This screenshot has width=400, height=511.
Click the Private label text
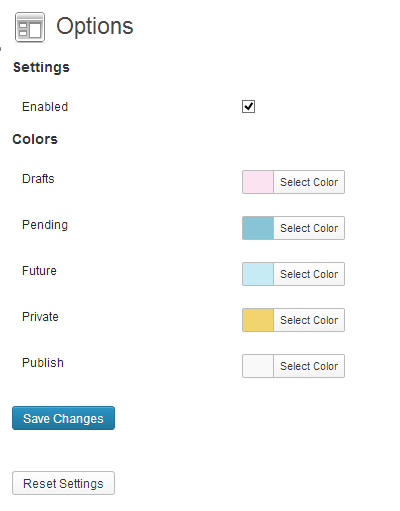pos(40,317)
